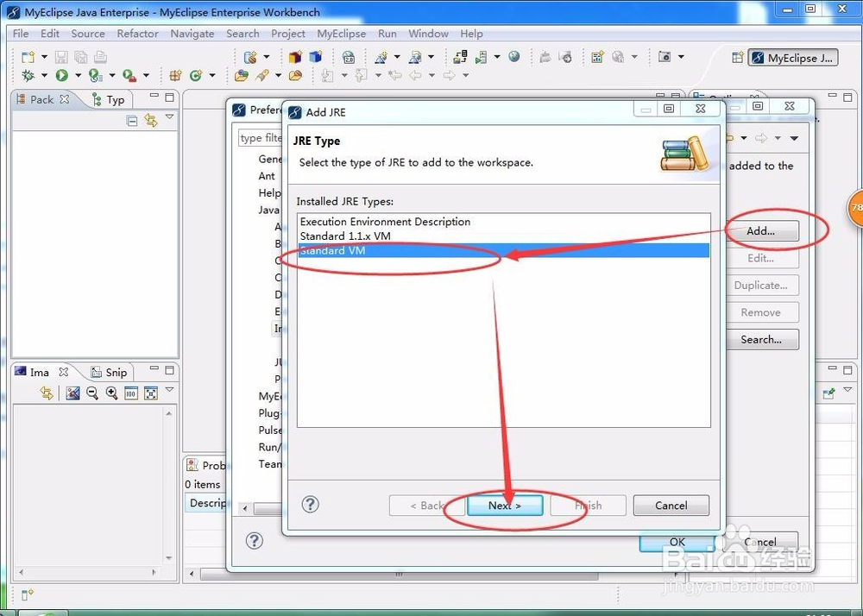Viewport: 863px width, 616px height.
Task: Open the Run dropdown arrow
Action: (x=78, y=75)
